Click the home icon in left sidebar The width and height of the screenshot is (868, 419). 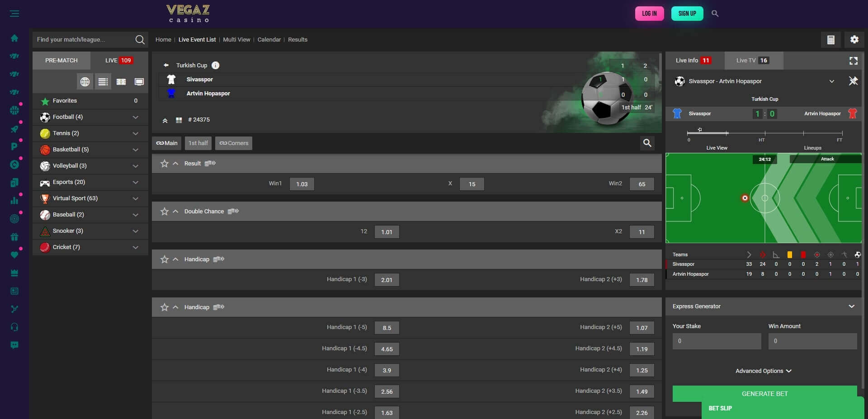pyautogui.click(x=15, y=38)
